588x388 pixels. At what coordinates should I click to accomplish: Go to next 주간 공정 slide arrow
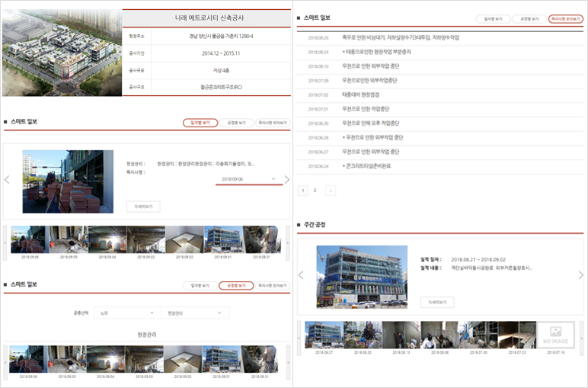point(580,275)
